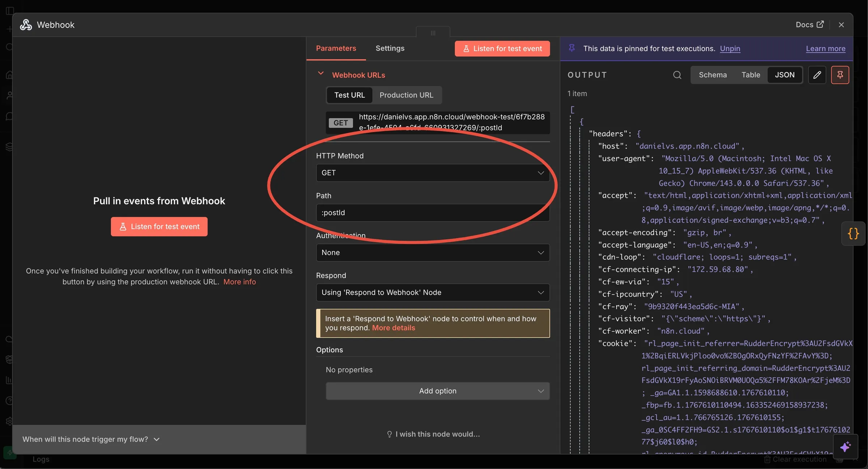Click Listen for test event under Pull in events
The image size is (868, 469).
pos(159,226)
